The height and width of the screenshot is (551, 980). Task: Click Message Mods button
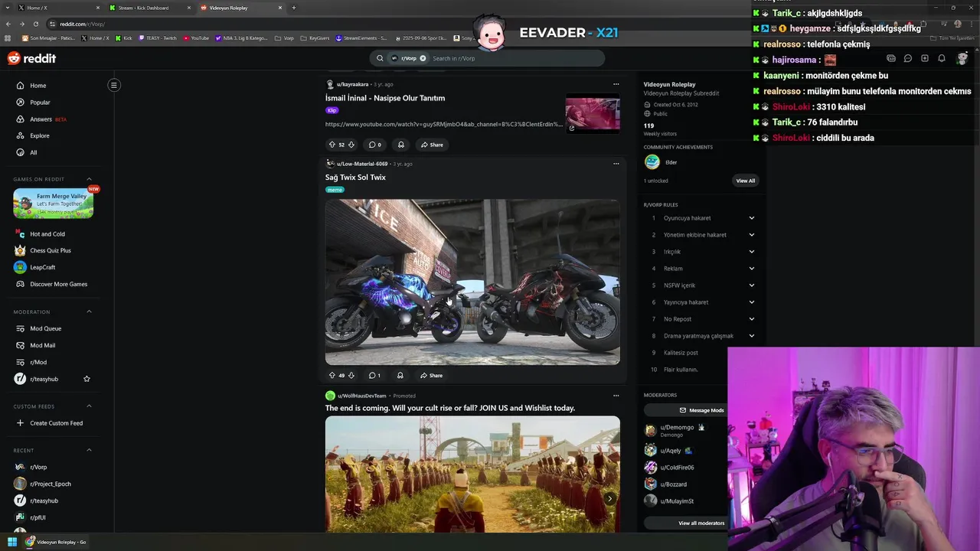point(702,410)
